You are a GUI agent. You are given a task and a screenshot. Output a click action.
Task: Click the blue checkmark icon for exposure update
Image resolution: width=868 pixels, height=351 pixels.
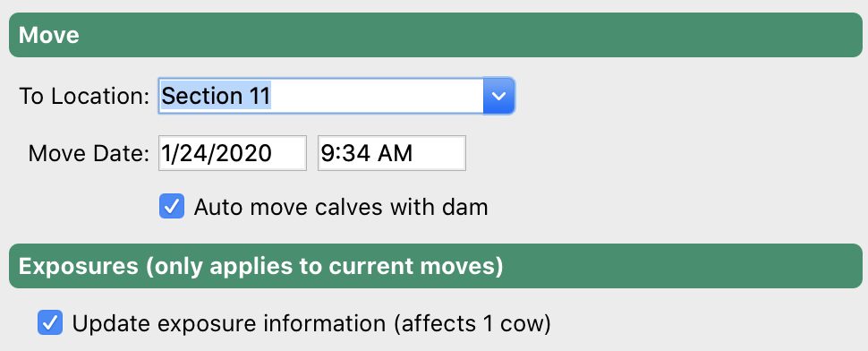50,322
